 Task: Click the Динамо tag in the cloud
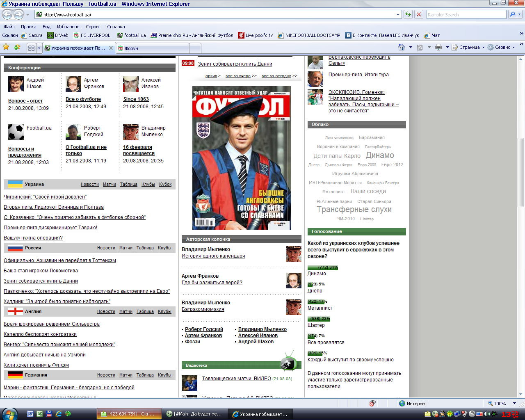pos(380,155)
